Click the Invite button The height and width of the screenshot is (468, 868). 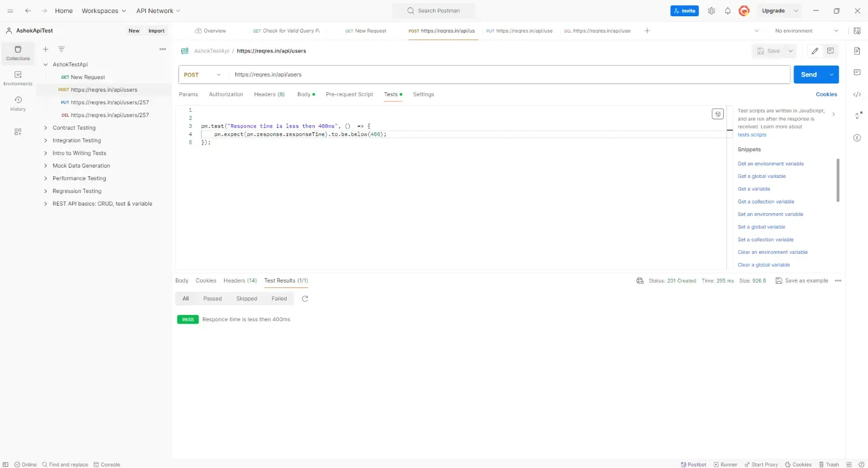tap(685, 11)
